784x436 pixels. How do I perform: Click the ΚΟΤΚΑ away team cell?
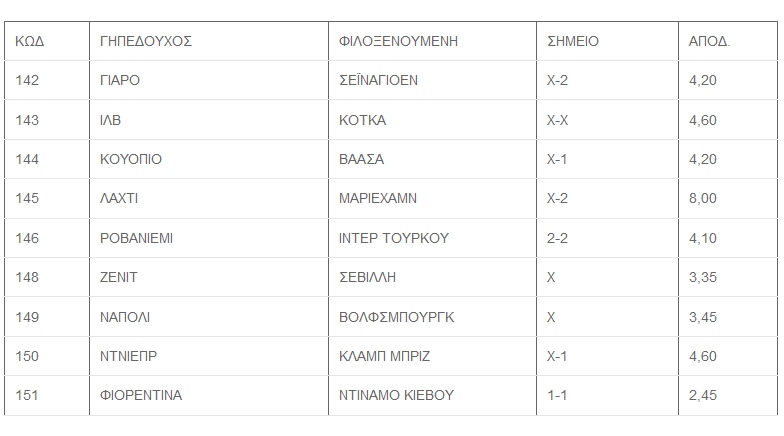point(363,120)
